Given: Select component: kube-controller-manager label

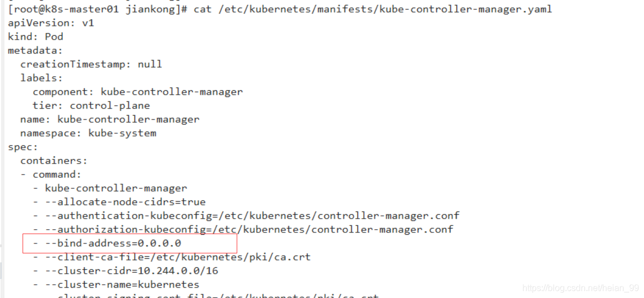Looking at the screenshot, I should click(138, 91).
